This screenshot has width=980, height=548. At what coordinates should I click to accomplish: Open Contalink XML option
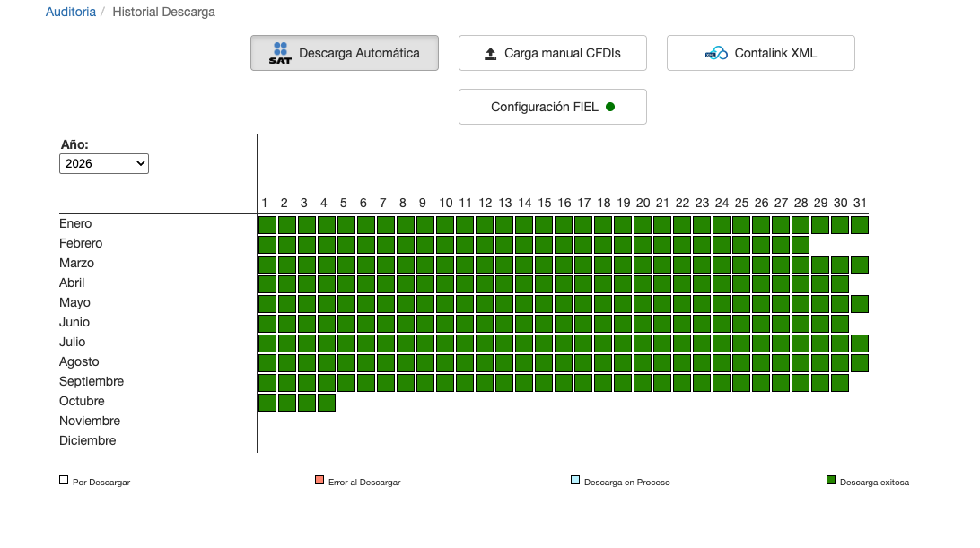click(761, 53)
